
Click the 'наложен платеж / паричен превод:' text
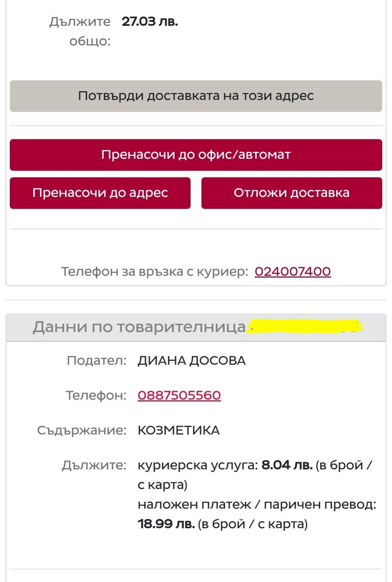point(256,505)
